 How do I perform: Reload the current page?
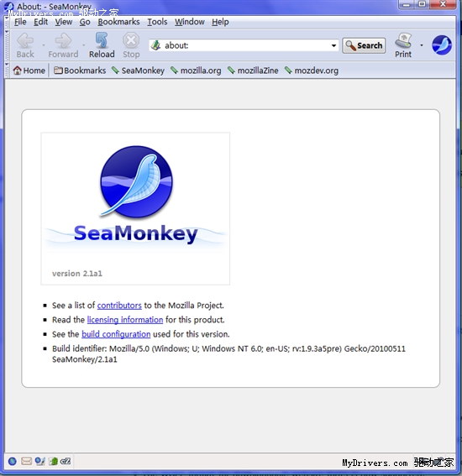click(x=102, y=45)
